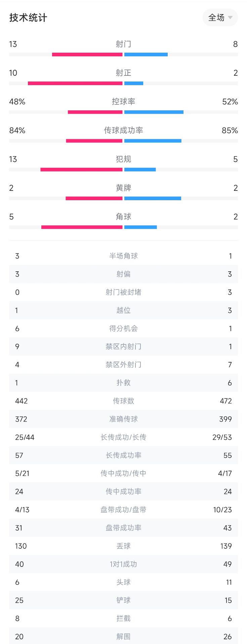
Task: Click the blue 黄牌 yellow card bar
Action: tap(153, 199)
